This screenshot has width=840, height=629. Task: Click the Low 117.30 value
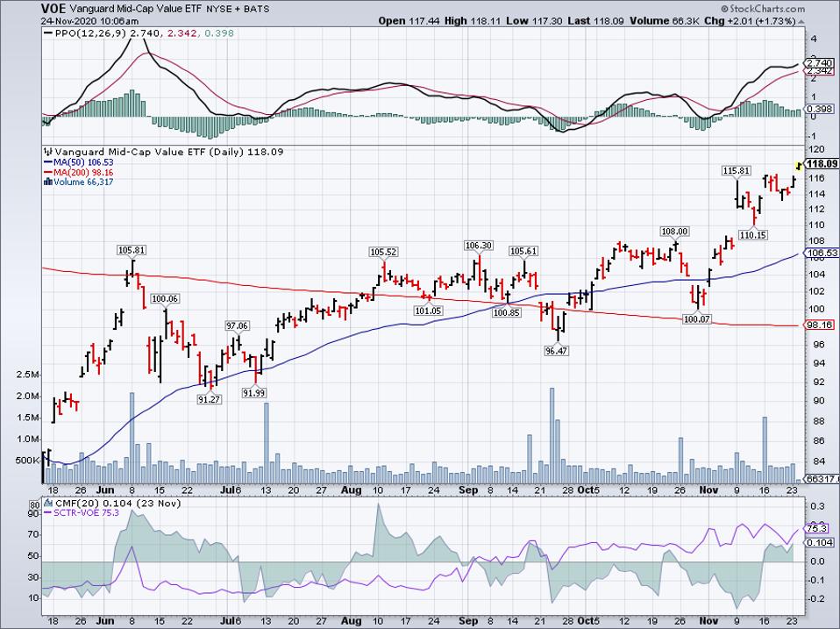(533, 21)
